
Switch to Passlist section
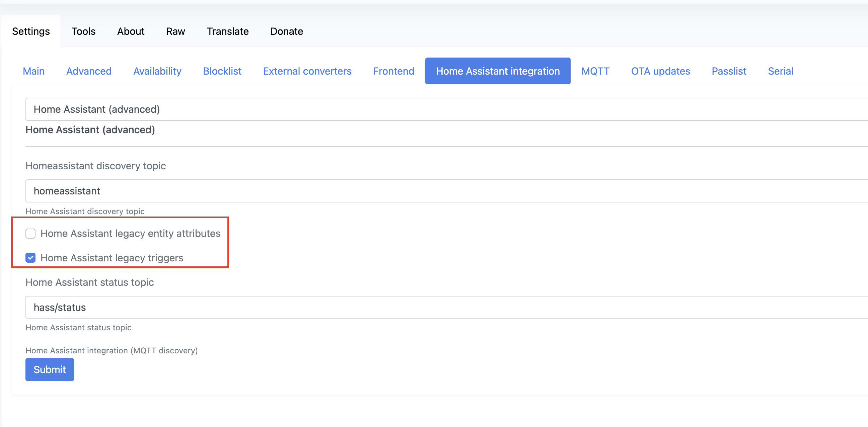coord(729,71)
